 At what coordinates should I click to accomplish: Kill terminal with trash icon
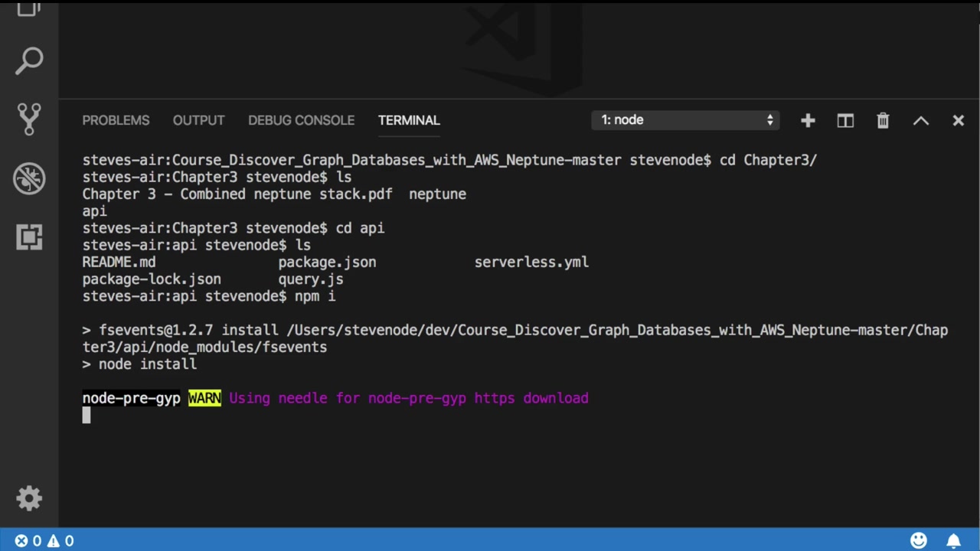pos(883,120)
